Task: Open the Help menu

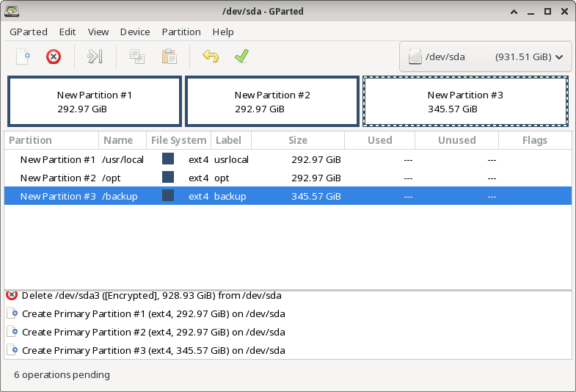Action: [223, 32]
